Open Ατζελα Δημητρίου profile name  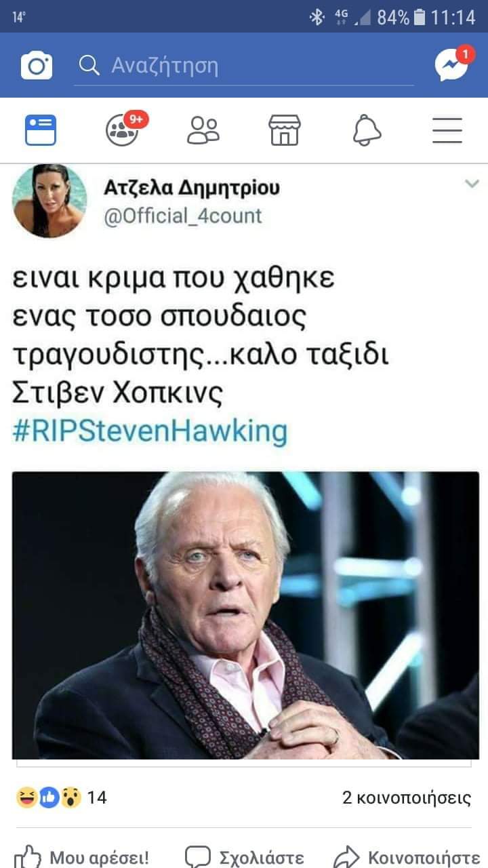(x=192, y=188)
